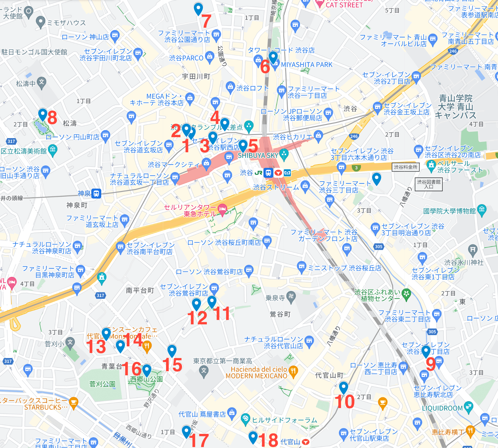The height and width of the screenshot is (448, 498).
Task: Click the 区立松濤美術館 museum icon
Action: 53,150
